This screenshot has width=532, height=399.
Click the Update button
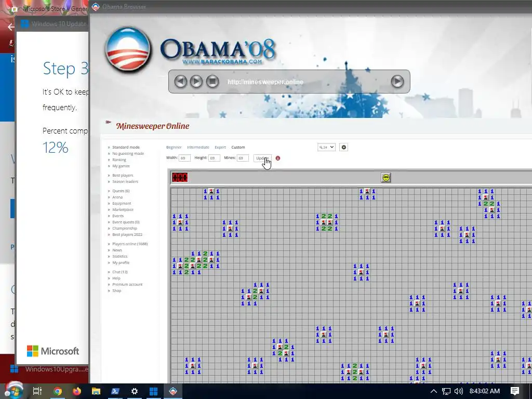(x=262, y=158)
